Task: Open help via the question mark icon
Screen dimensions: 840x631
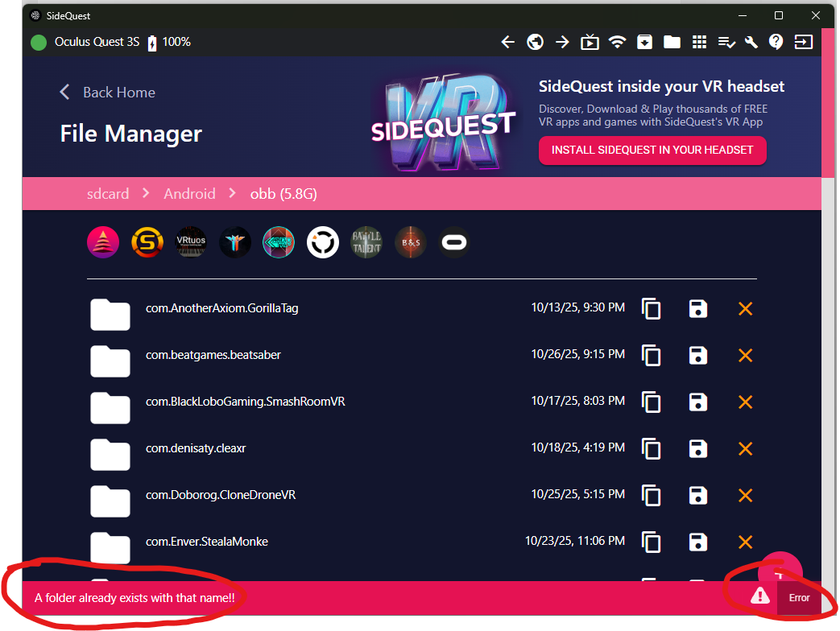Action: [x=776, y=42]
